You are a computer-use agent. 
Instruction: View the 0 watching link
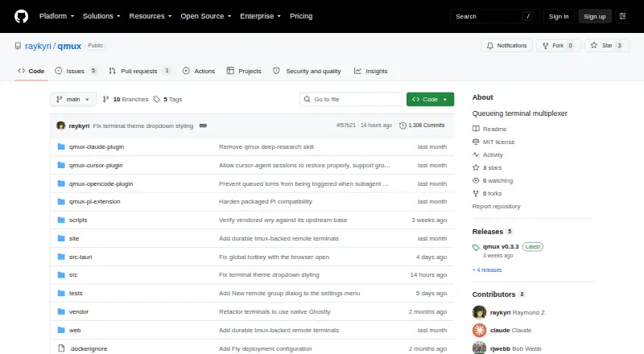tap(493, 181)
